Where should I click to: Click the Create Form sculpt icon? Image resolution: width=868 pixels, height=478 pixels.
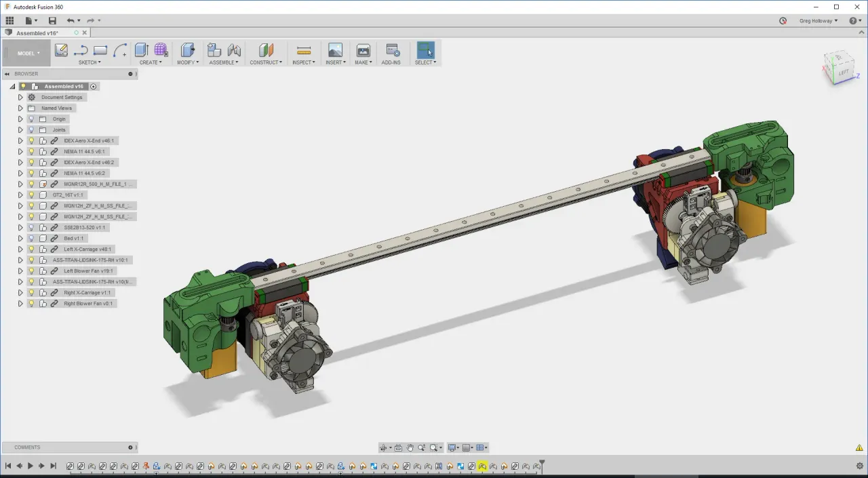coord(161,50)
